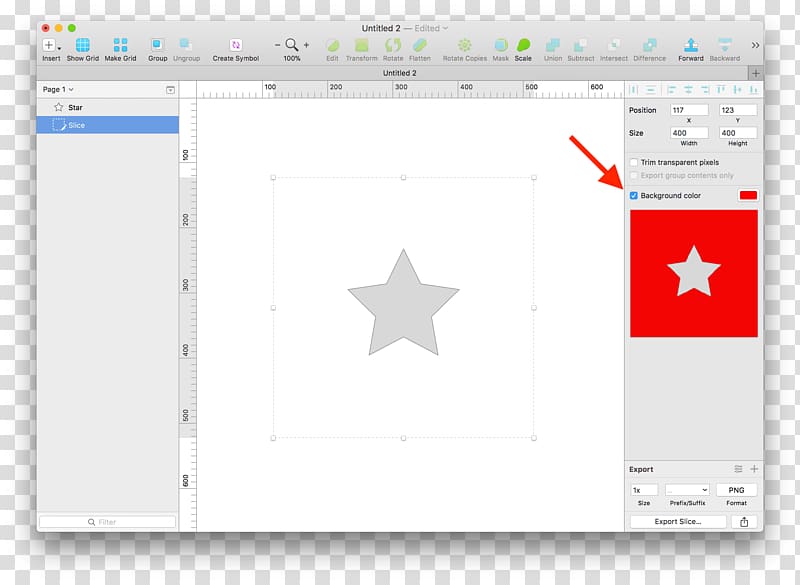Zoom out with the minus button
The height and width of the screenshot is (585, 800).
click(x=277, y=45)
